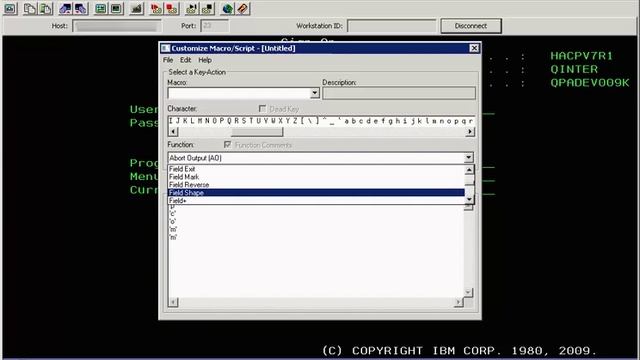
Task: Click the Description text field
Action: (x=399, y=93)
